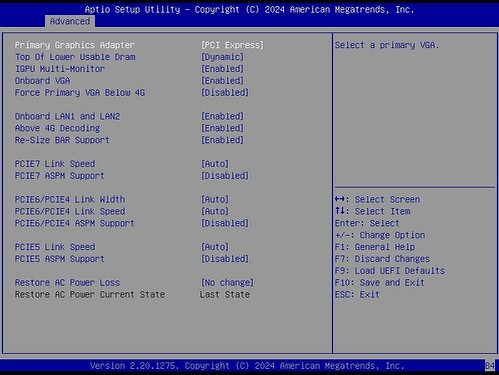Click the F10: Save and Exit hint

[x=380, y=283]
